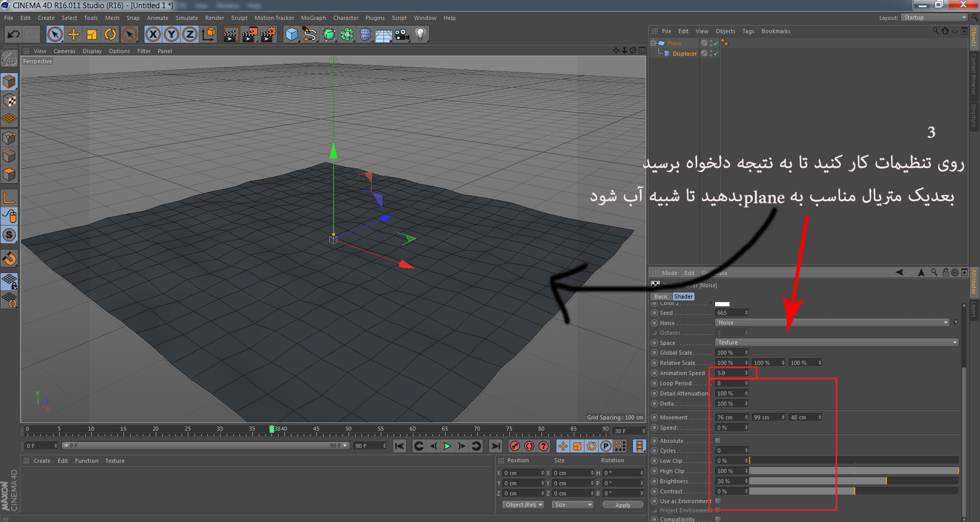The width and height of the screenshot is (980, 522).
Task: Select the Live Selection tool
Action: click(x=55, y=35)
